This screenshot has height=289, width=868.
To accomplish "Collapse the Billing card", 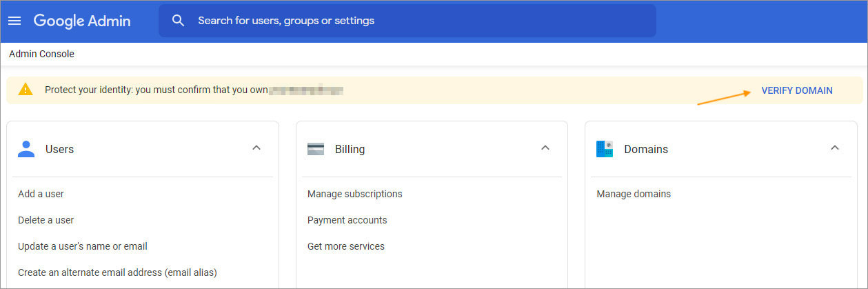I will [545, 148].
